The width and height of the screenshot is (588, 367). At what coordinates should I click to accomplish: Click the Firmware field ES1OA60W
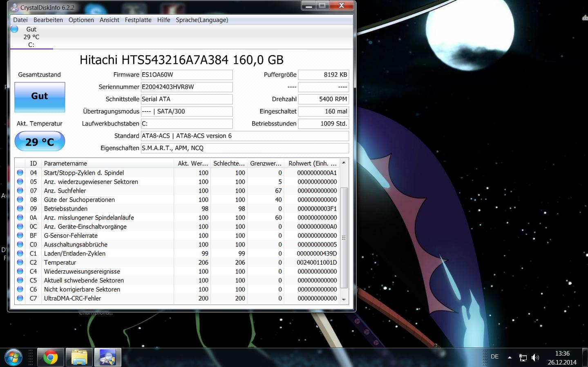click(187, 75)
